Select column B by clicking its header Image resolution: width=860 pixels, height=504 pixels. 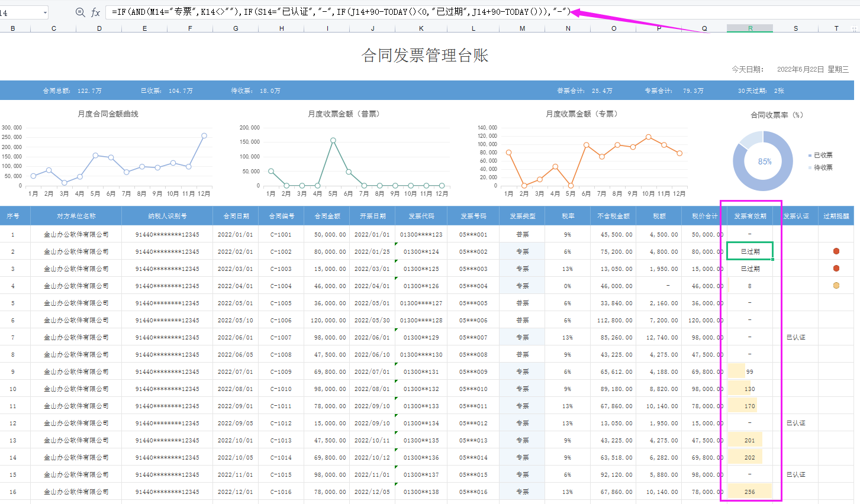pos(12,27)
